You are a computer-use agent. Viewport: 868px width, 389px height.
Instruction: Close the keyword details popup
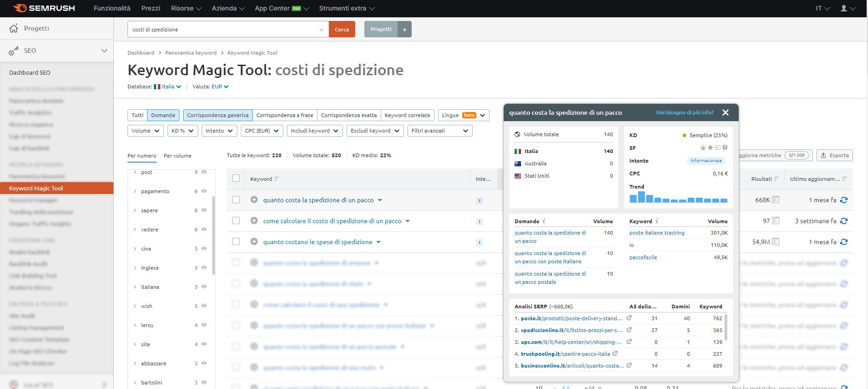tap(725, 113)
